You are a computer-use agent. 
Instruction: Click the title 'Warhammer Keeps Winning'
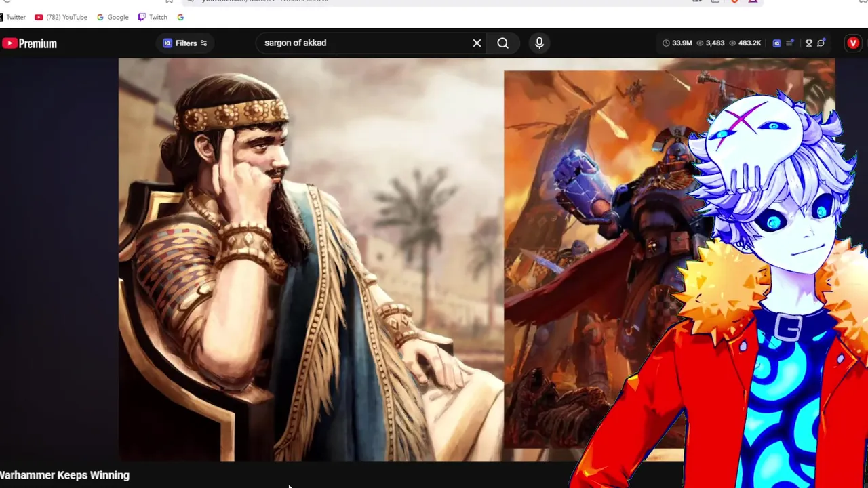(x=64, y=475)
